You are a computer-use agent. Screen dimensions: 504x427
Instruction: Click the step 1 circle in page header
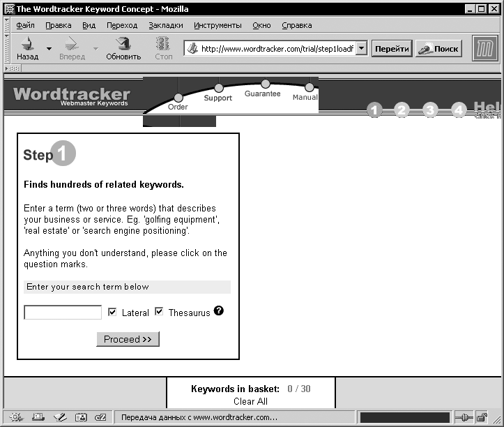(x=374, y=110)
